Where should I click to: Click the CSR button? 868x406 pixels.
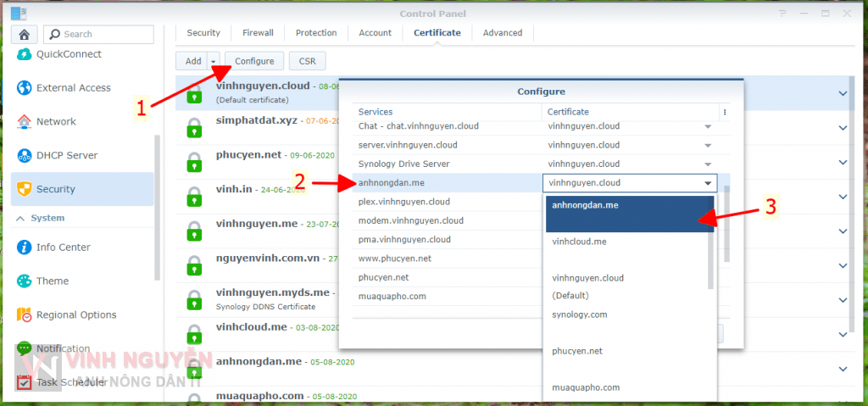(307, 61)
